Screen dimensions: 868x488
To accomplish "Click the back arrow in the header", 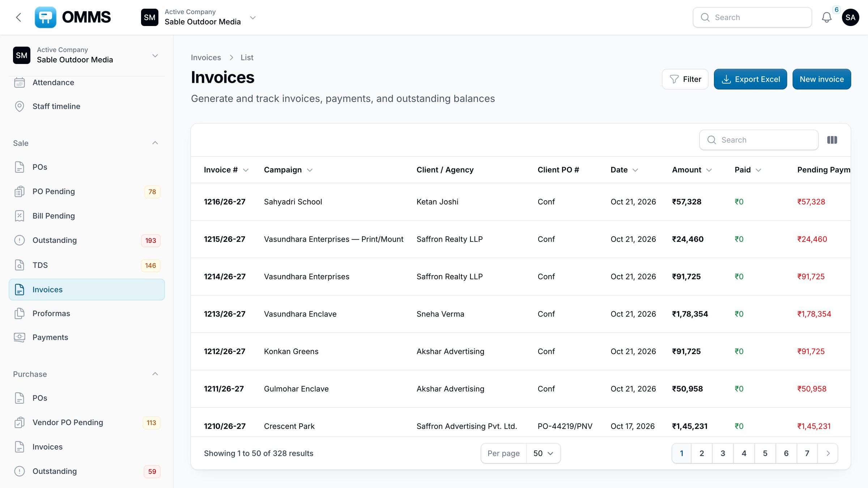I will 19,17.
